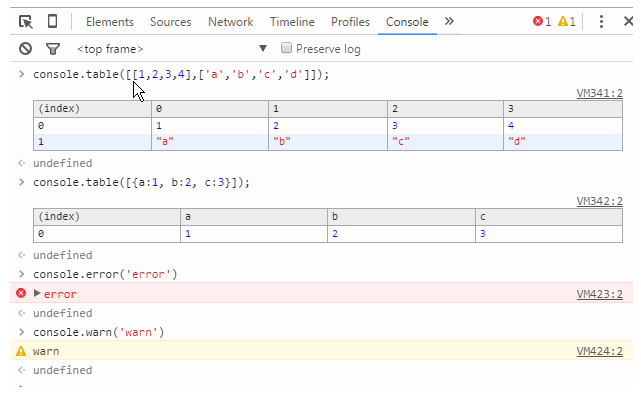Switch to the Elements tab
The image size is (641, 398).
pyautogui.click(x=110, y=22)
